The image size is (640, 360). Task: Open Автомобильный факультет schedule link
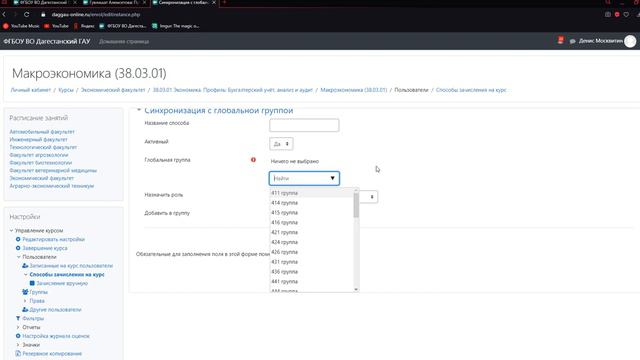(42, 132)
